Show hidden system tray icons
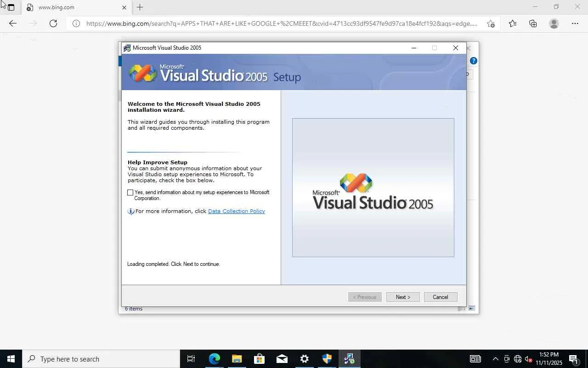 pyautogui.click(x=495, y=359)
